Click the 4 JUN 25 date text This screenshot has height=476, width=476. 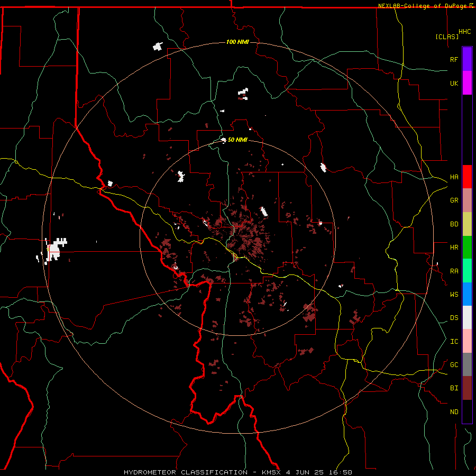click(305, 472)
